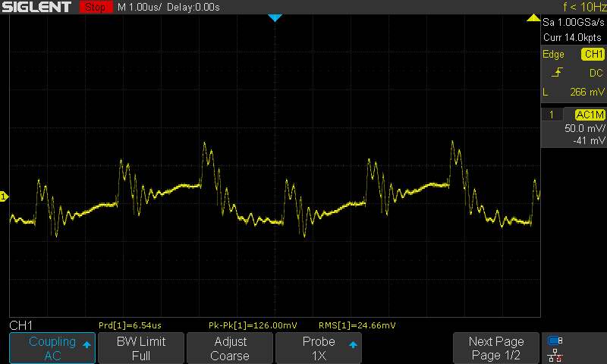Click the -41 mV offset value
Viewport: 607px width, 364px height.
tap(589, 141)
